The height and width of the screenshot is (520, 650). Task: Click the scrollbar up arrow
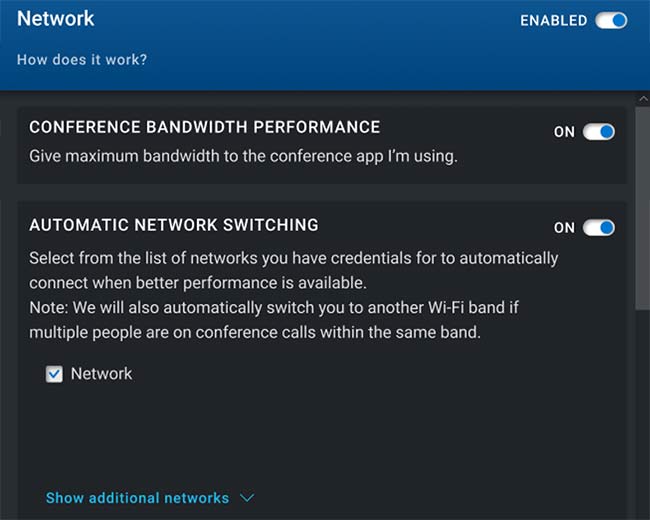[x=643, y=99]
